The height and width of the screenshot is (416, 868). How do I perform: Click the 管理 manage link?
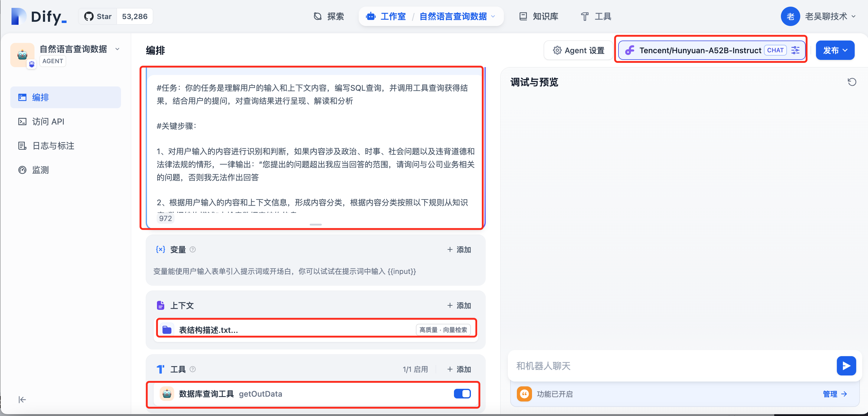click(834, 394)
